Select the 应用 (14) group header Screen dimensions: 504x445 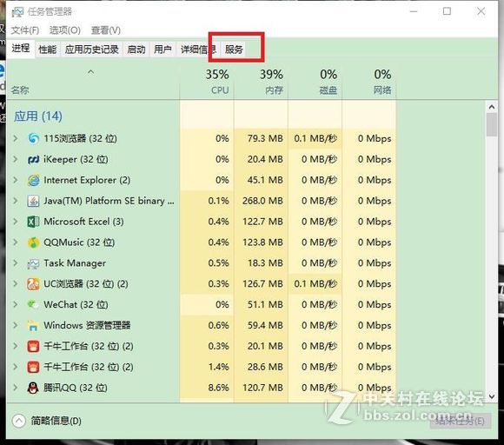[x=38, y=116]
